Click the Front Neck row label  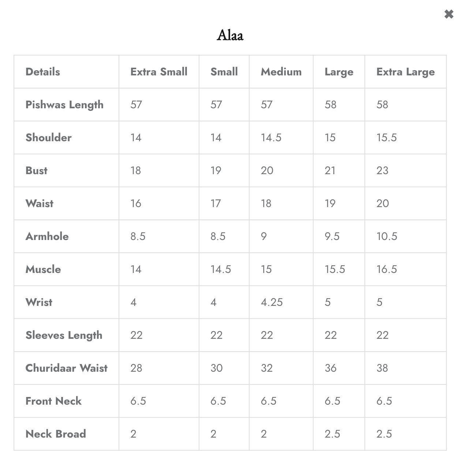[x=53, y=401]
